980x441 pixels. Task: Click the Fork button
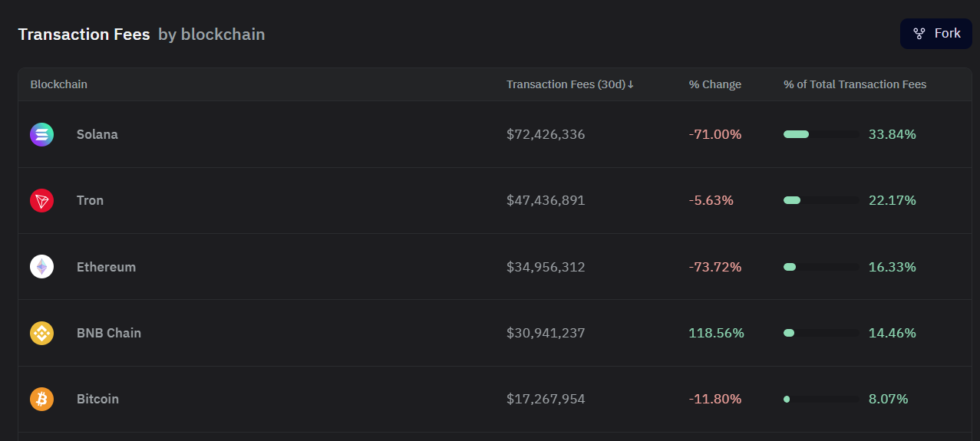pyautogui.click(x=936, y=34)
